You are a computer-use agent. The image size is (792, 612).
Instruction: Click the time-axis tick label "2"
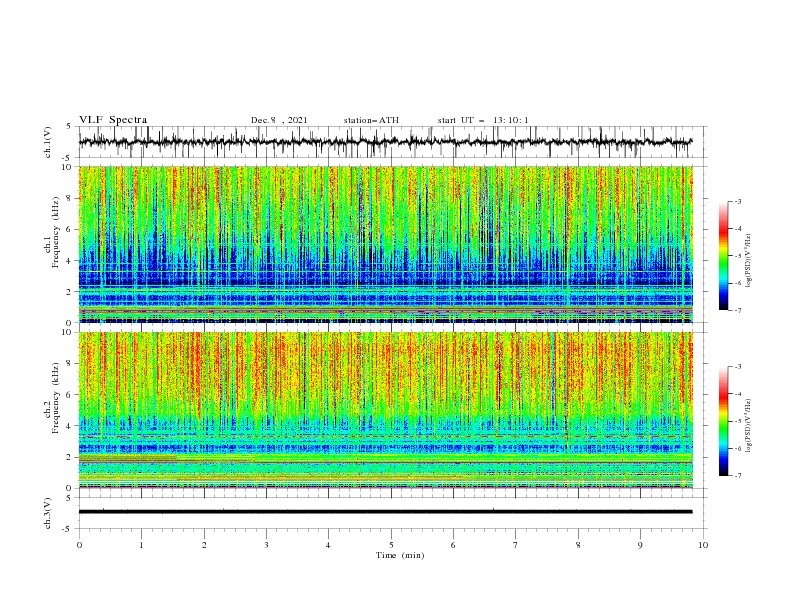[204, 545]
